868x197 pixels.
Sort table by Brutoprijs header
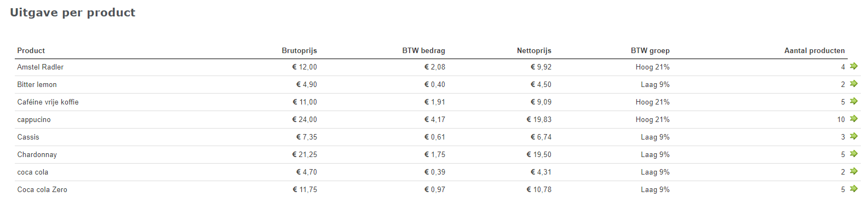299,50
